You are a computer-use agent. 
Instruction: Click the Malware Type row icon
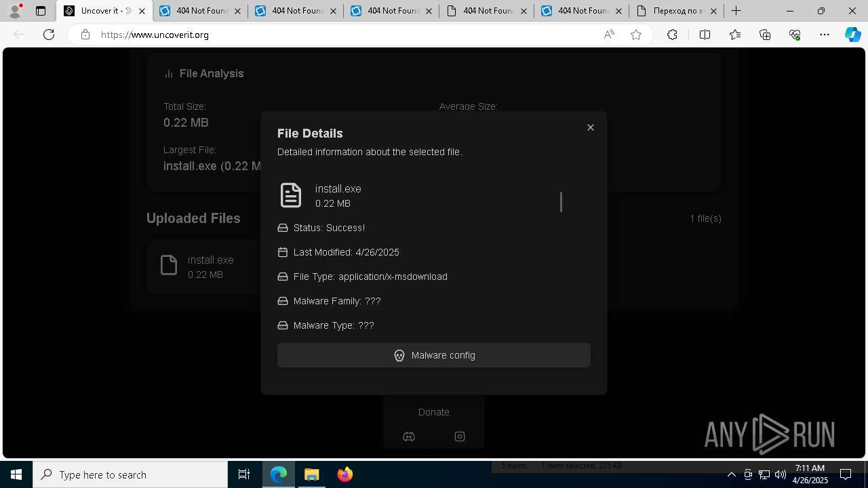[x=283, y=325]
